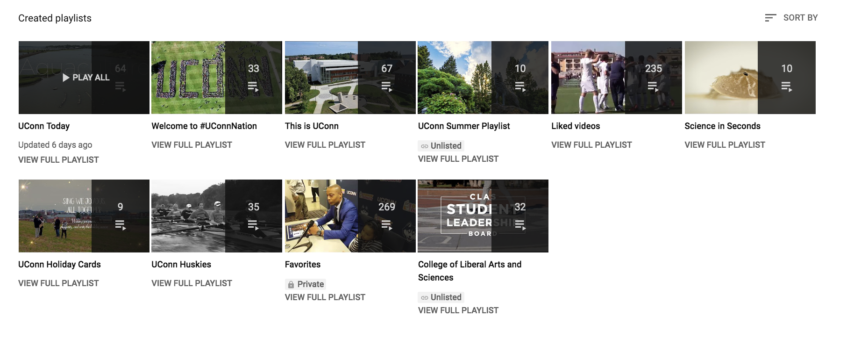The width and height of the screenshot is (868, 346).
Task: Click the soccer players thumbnail
Action: pyautogui.click(x=617, y=78)
